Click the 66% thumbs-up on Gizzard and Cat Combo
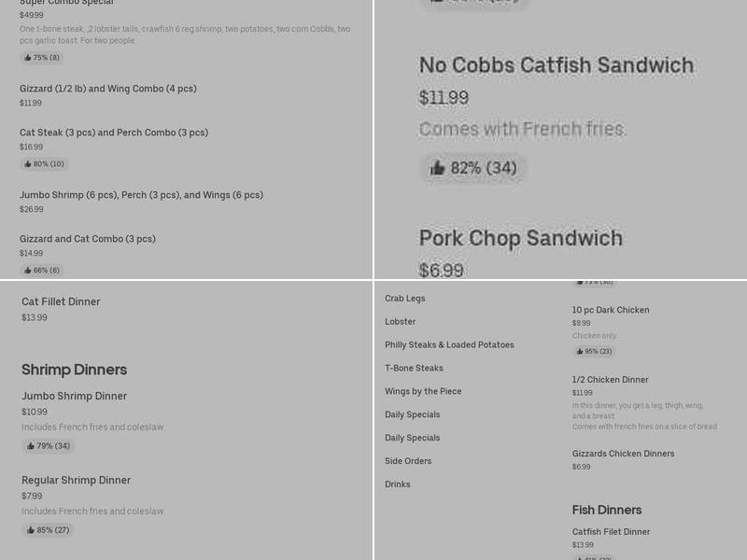This screenshot has width=747, height=560. (x=41, y=270)
